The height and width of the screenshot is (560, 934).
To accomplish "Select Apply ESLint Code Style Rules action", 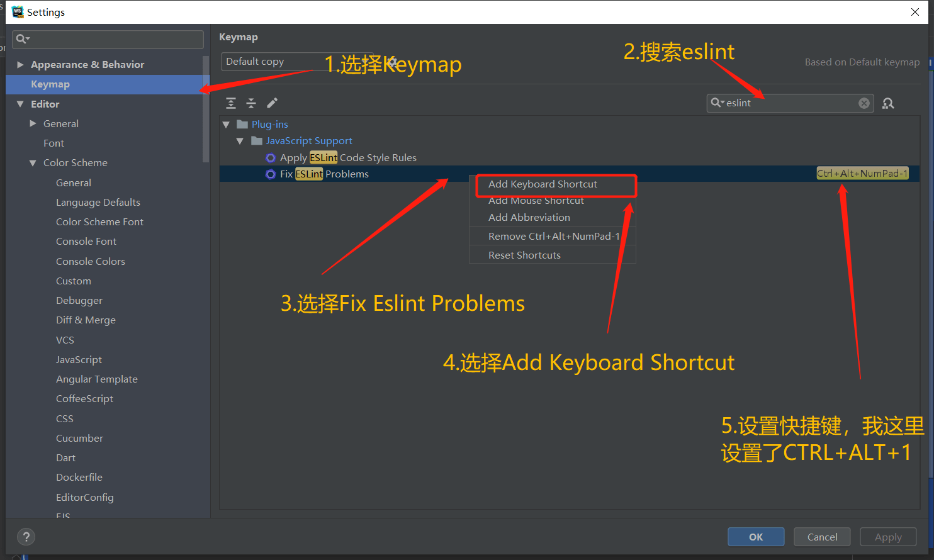I will 347,158.
